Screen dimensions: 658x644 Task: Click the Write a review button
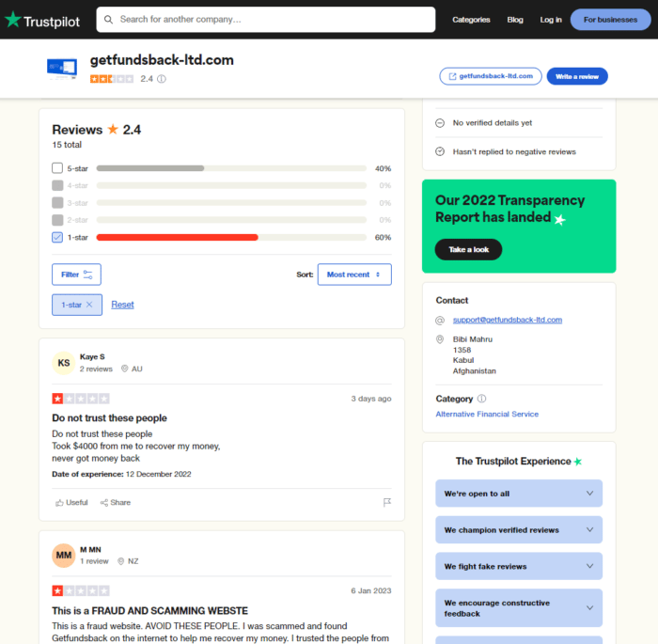577,76
